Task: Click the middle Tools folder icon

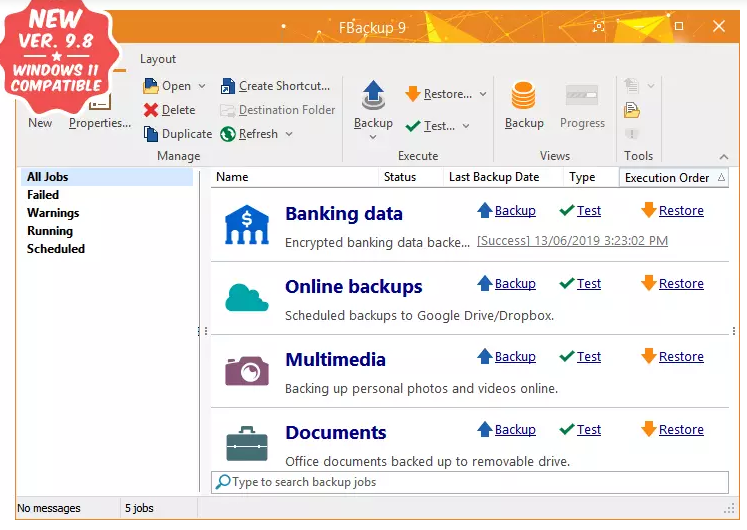Action: pyautogui.click(x=632, y=110)
